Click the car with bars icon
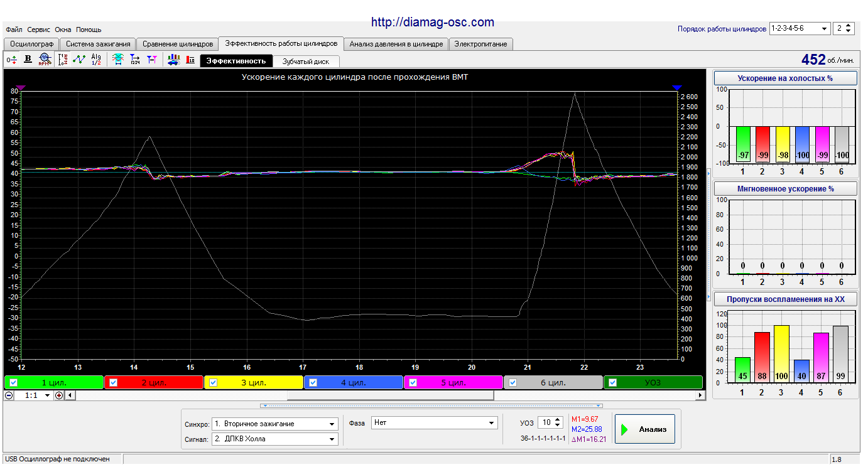Viewport: 868px width, 467px height. pyautogui.click(x=174, y=60)
